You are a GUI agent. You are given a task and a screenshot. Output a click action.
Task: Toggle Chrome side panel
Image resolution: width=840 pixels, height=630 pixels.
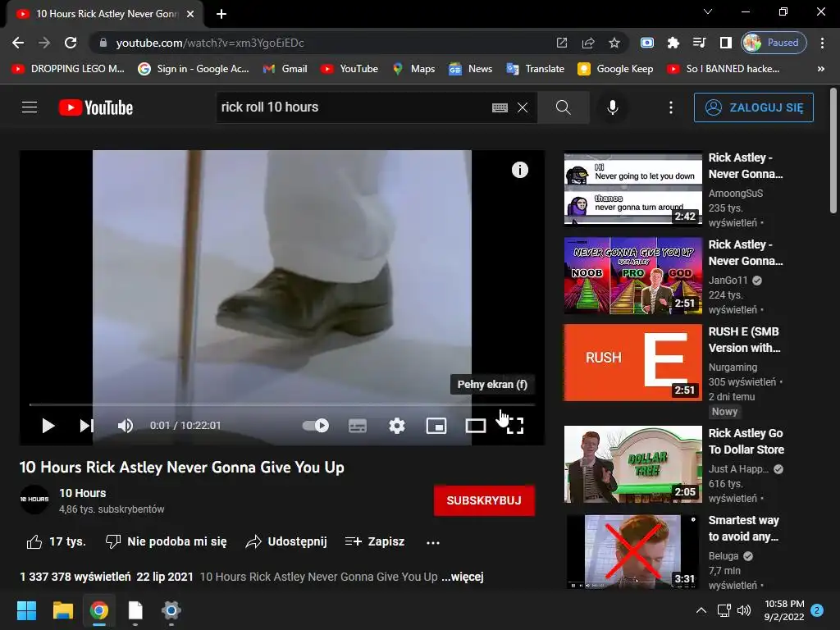[x=725, y=43]
